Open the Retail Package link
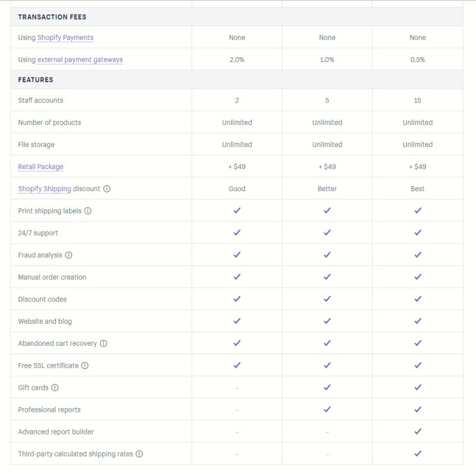This screenshot has width=476, height=472. (39, 167)
